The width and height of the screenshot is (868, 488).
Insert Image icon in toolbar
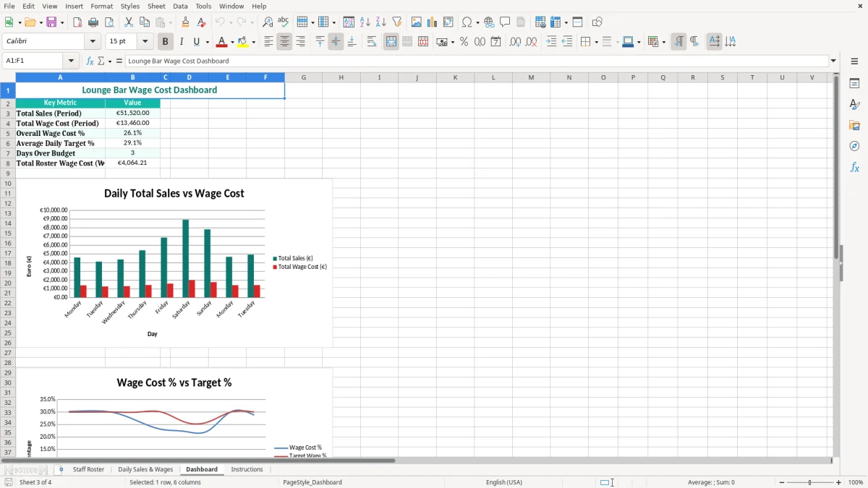417,22
